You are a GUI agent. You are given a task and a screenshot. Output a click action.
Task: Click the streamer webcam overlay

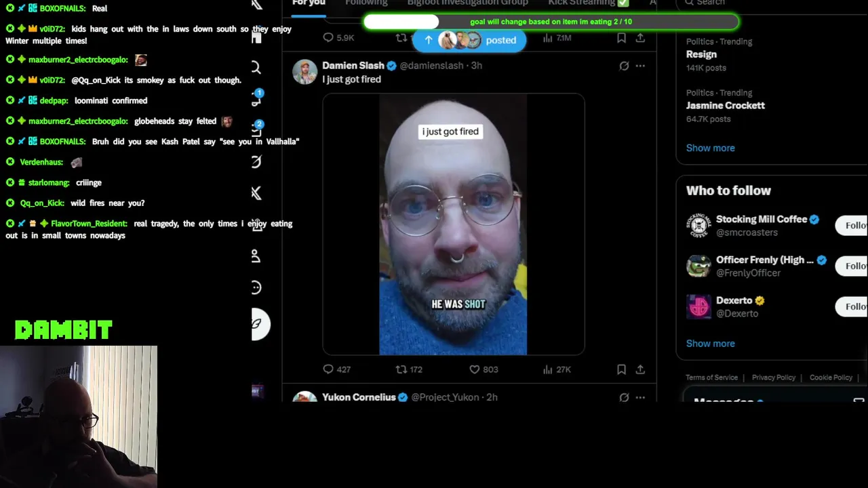point(79,417)
